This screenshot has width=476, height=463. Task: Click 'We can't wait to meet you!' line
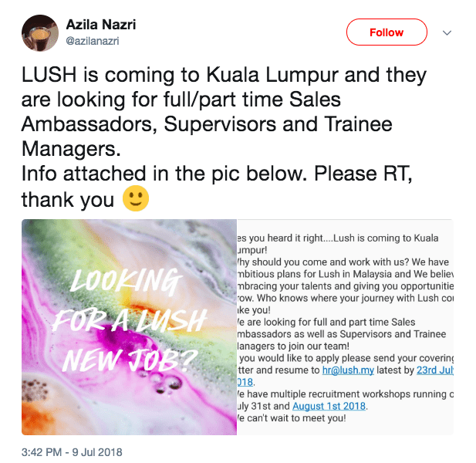pos(292,418)
